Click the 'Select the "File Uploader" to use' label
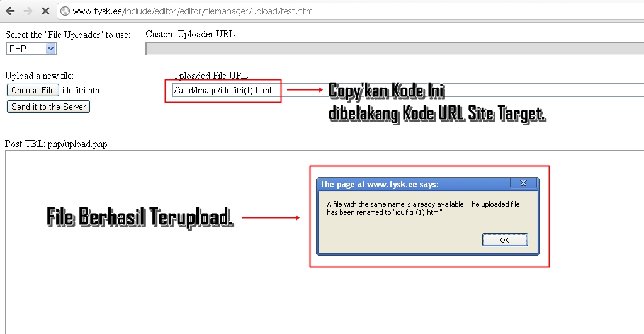Screen dimensions: 644x334 coord(68,35)
